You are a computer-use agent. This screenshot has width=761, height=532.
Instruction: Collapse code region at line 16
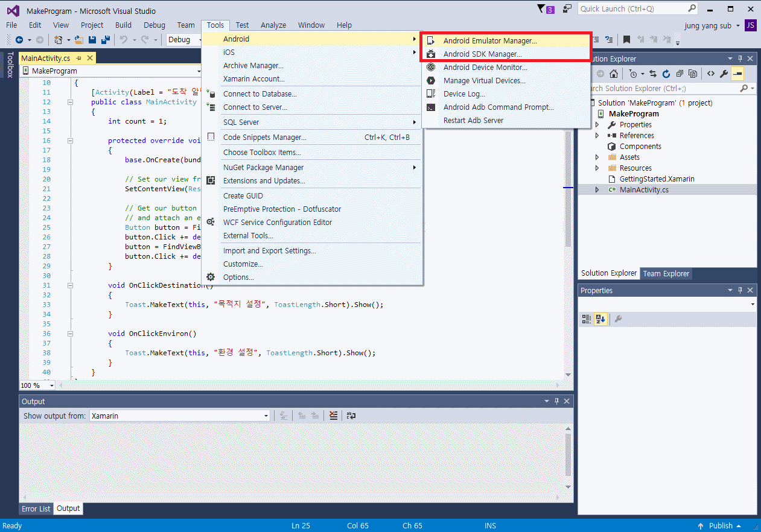pyautogui.click(x=71, y=141)
